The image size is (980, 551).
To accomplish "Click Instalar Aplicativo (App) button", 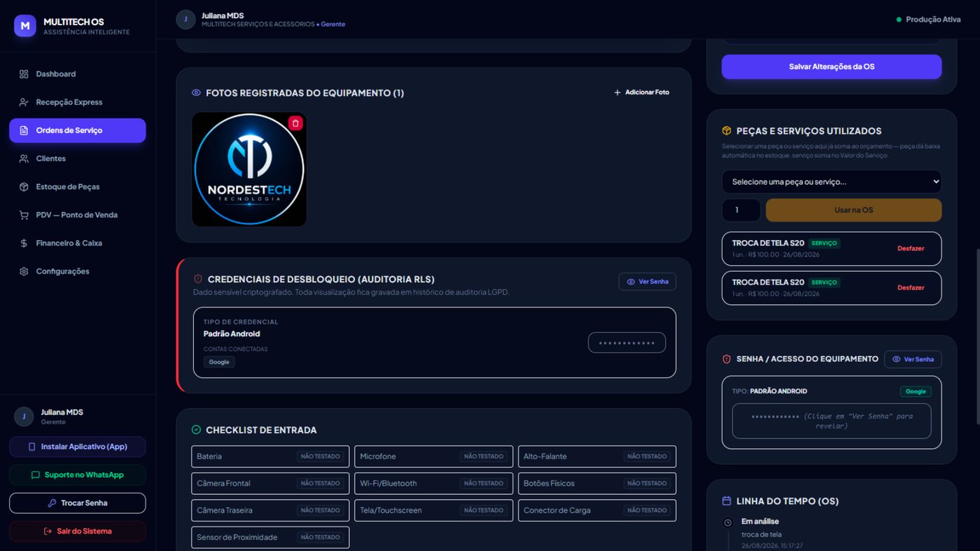I will (77, 447).
